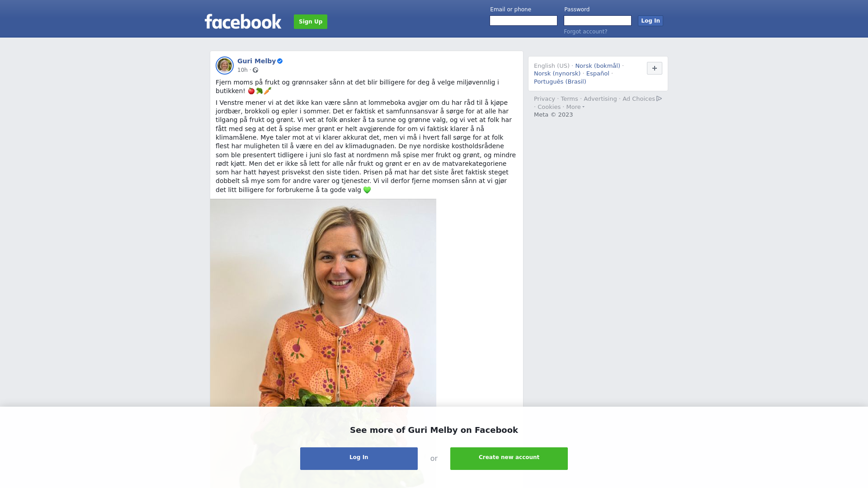The height and width of the screenshot is (488, 868).
Task: Click the blue Log In banner button
Action: click(x=359, y=459)
